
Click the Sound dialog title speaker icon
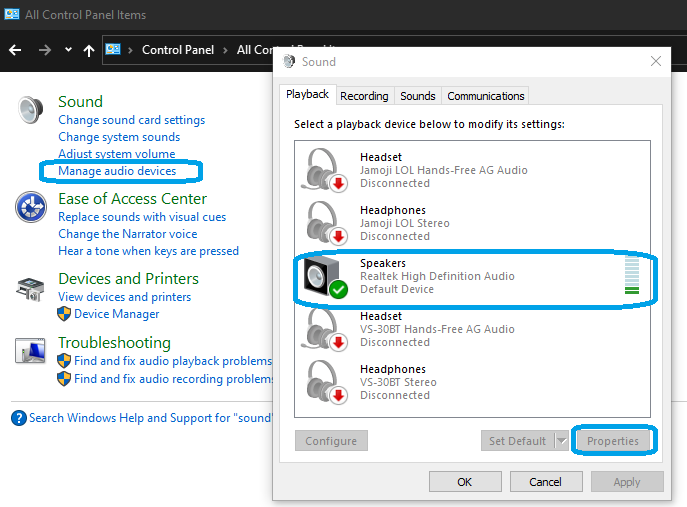tap(289, 61)
